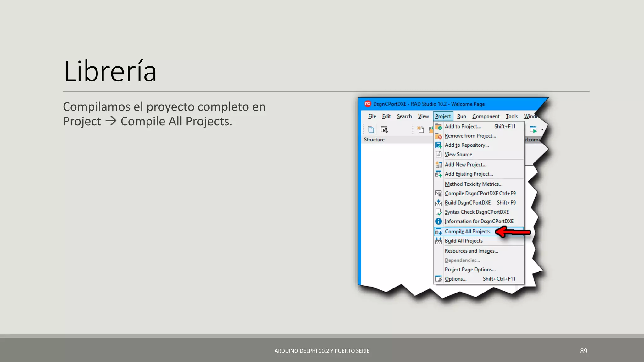Open Method Toxicity Metrics...
The image size is (644, 362).
(479, 184)
